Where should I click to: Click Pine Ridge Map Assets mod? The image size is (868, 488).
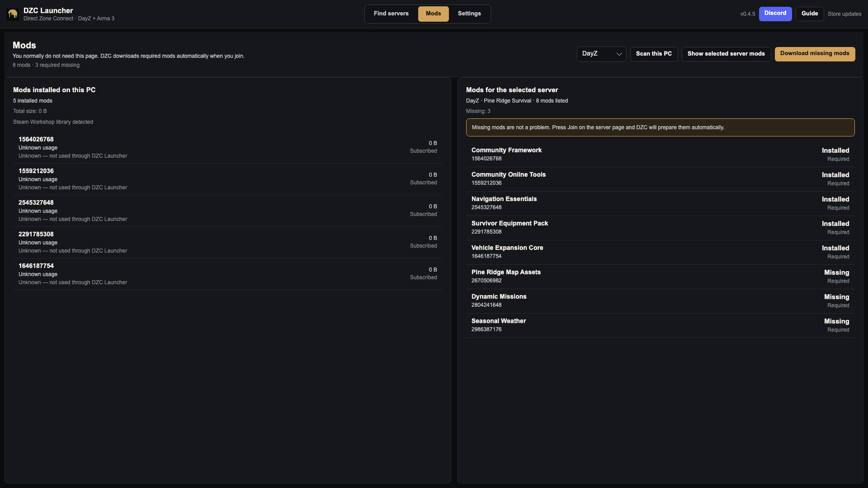[660, 277]
